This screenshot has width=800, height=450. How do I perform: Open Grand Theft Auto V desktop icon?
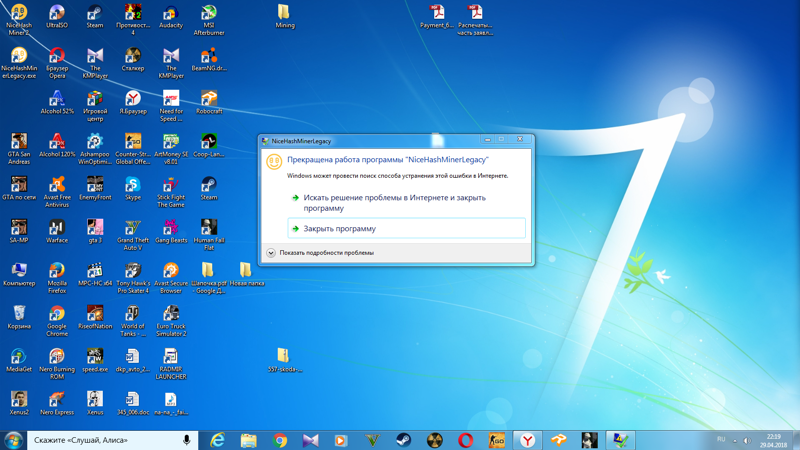pos(133,235)
